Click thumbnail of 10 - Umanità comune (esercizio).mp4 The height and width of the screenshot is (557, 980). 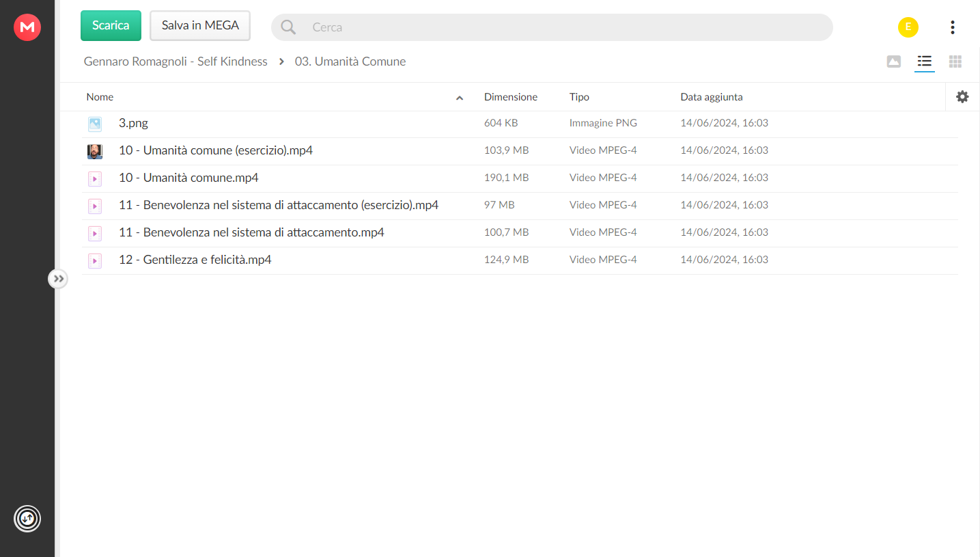pos(94,151)
